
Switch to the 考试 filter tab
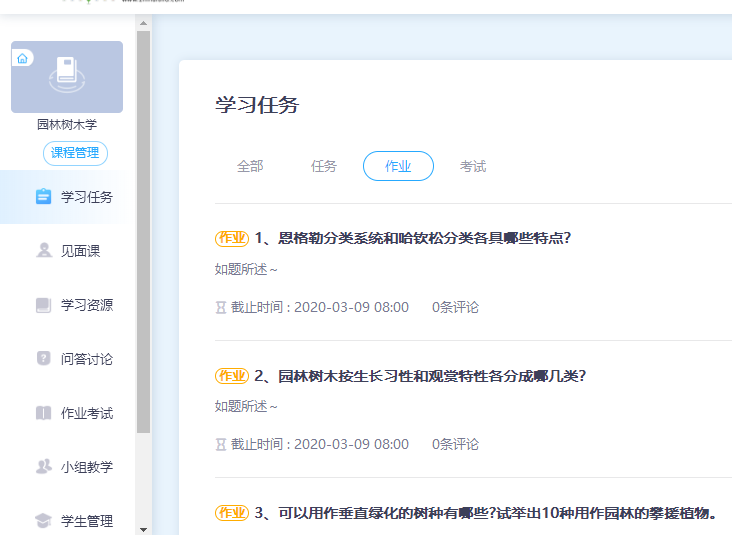click(x=473, y=167)
